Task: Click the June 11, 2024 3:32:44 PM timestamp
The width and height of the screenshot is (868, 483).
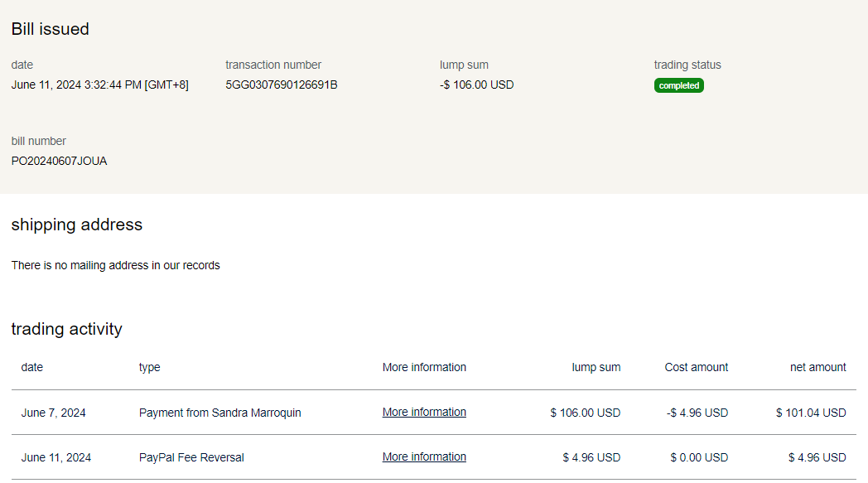Action: pyautogui.click(x=99, y=85)
